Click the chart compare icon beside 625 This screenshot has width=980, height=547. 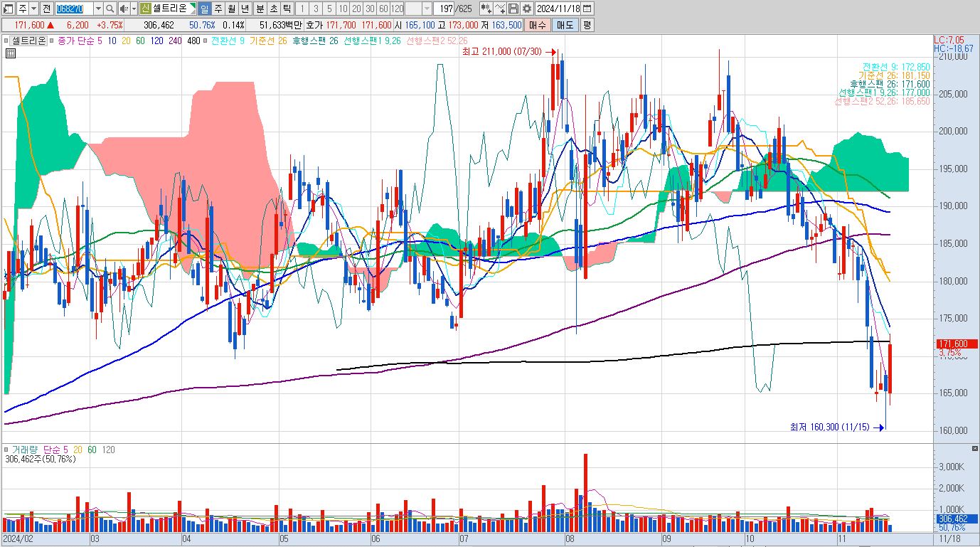[x=486, y=9]
